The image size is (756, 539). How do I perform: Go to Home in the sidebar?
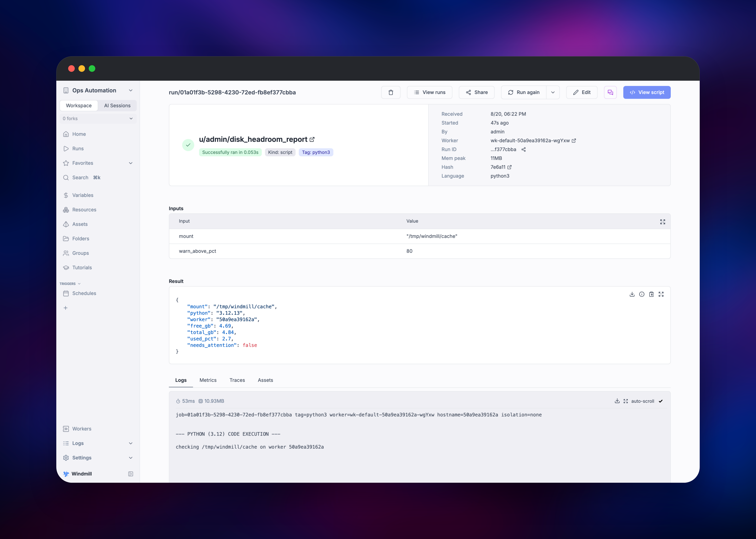(98, 134)
